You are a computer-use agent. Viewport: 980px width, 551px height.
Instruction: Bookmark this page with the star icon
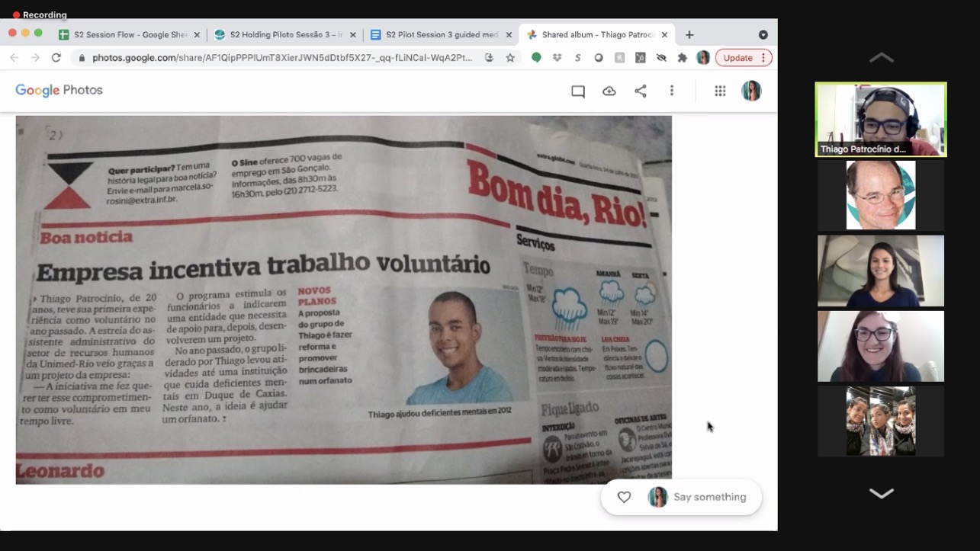[x=510, y=58]
